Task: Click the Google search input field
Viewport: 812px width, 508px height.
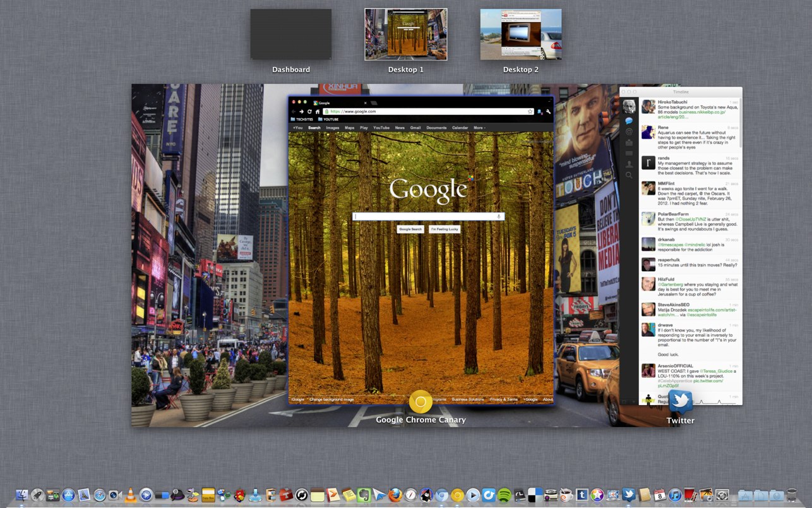Action: pos(429,216)
